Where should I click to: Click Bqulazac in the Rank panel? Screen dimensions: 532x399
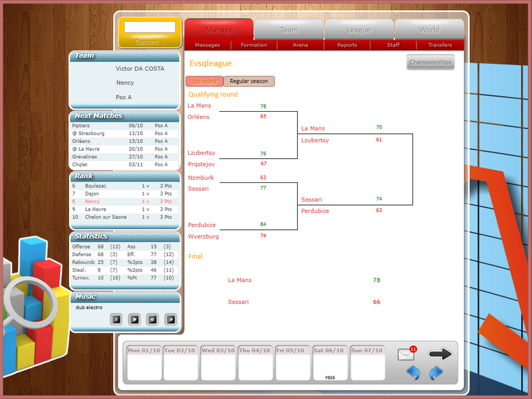[x=96, y=186]
